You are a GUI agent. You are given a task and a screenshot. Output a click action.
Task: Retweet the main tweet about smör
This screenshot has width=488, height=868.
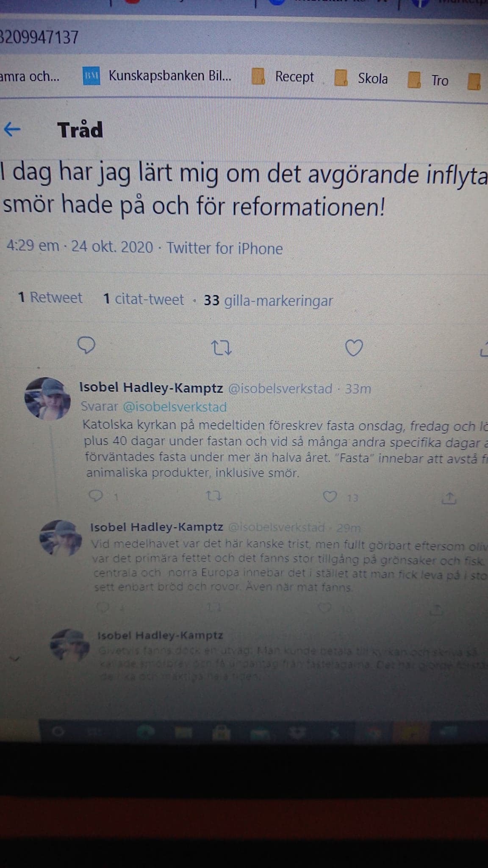coord(221,348)
